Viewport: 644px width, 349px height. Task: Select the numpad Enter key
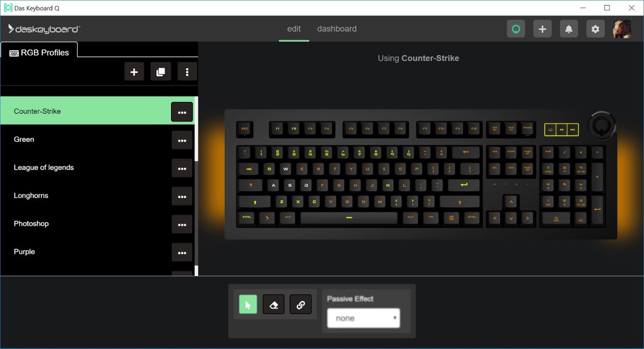point(597,210)
